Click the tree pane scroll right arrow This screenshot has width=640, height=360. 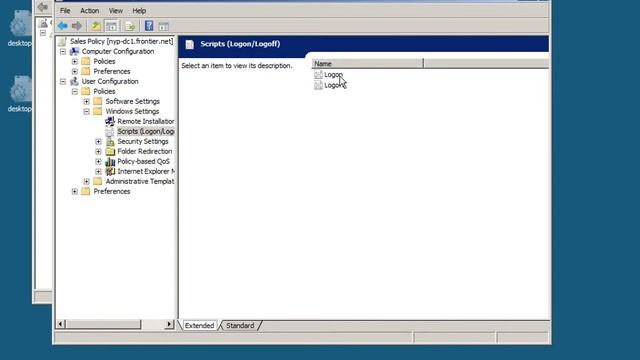(x=169, y=324)
